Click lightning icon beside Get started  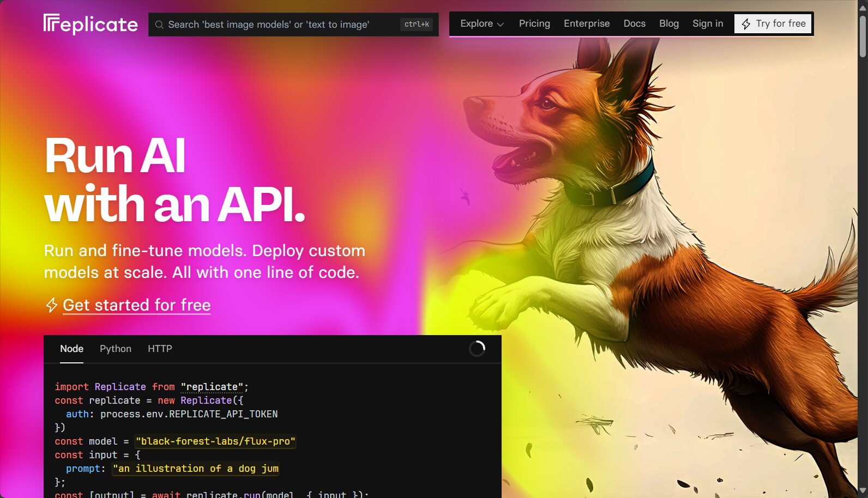(x=51, y=305)
